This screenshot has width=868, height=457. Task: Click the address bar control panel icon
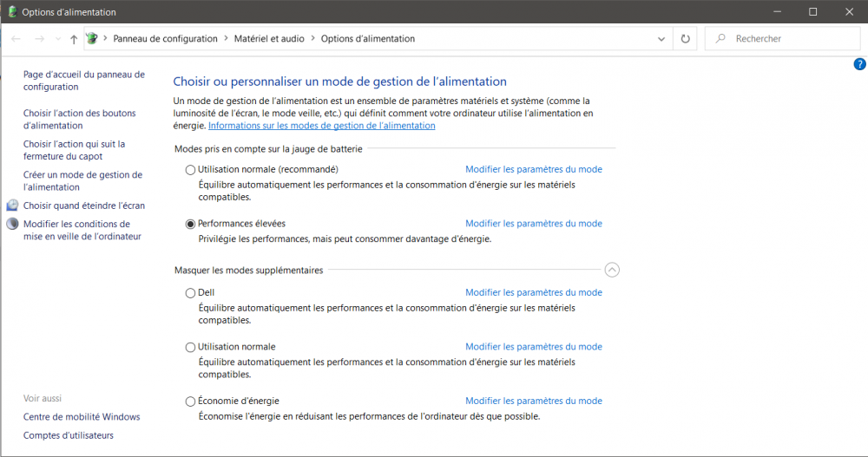[92, 39]
